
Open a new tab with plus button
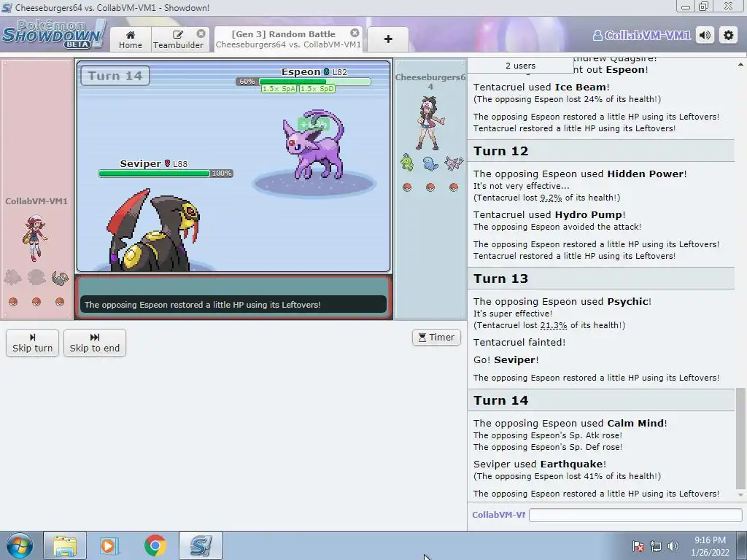pyautogui.click(x=388, y=39)
